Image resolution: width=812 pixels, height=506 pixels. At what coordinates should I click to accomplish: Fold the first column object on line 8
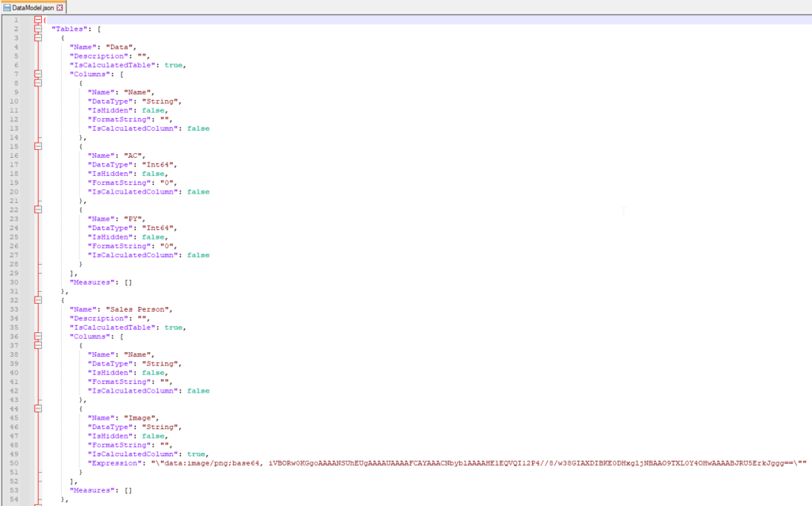tap(37, 82)
